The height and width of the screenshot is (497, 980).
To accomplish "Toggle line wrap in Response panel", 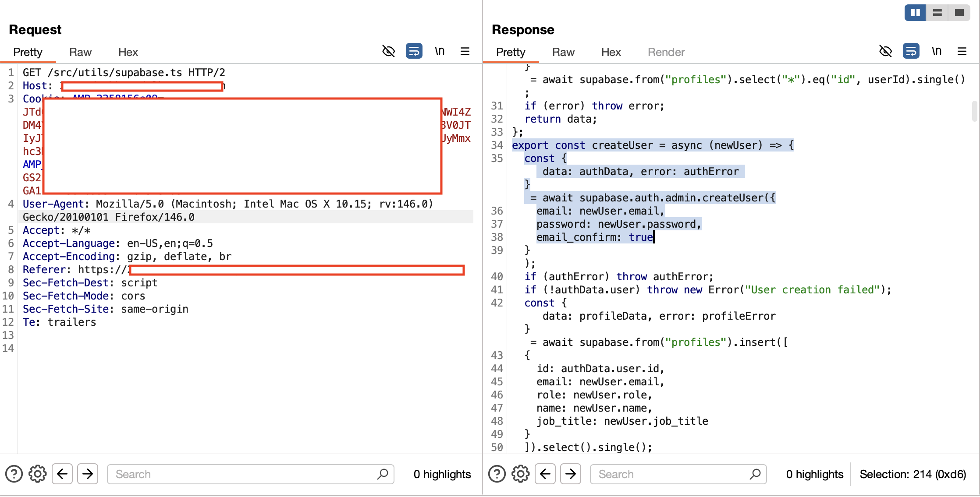I will pos(911,51).
